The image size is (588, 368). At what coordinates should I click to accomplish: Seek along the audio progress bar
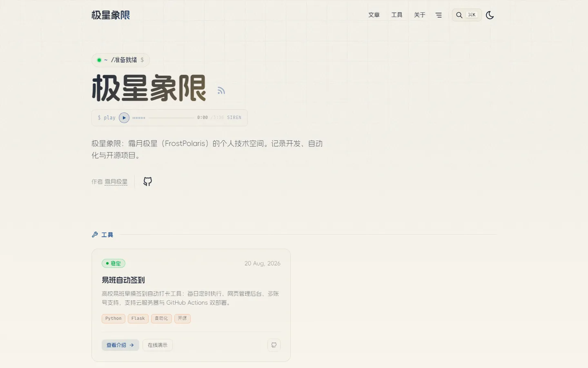[171, 118]
